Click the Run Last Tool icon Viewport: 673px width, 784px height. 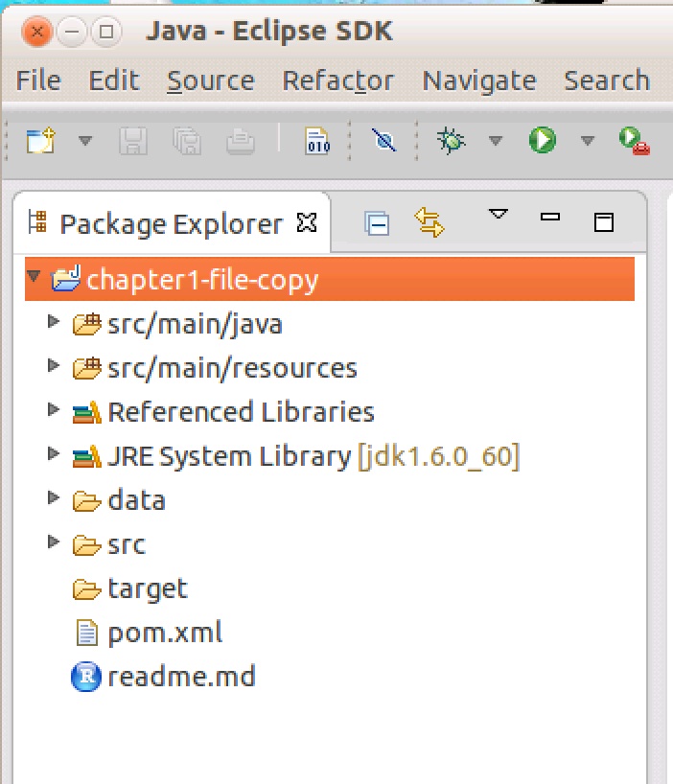(634, 142)
